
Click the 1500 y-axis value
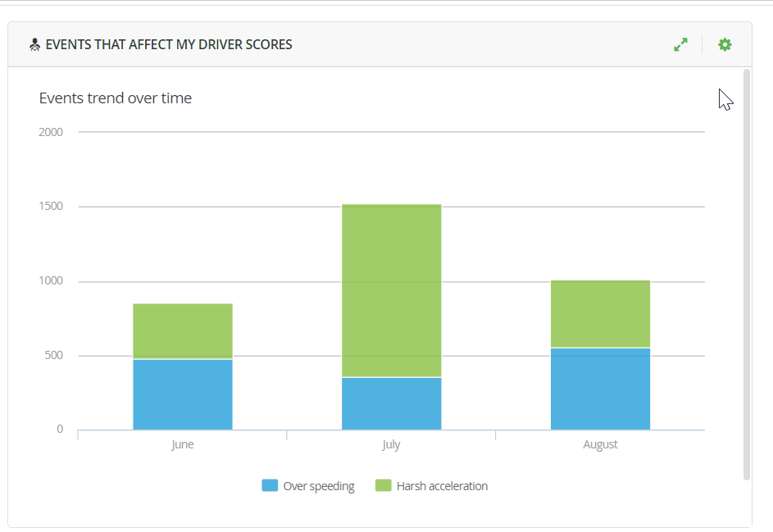(x=51, y=206)
